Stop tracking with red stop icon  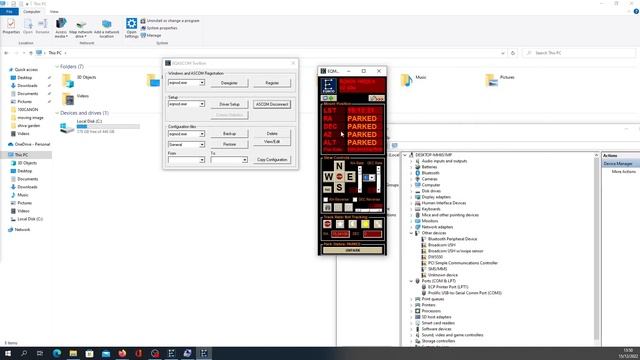[327, 224]
